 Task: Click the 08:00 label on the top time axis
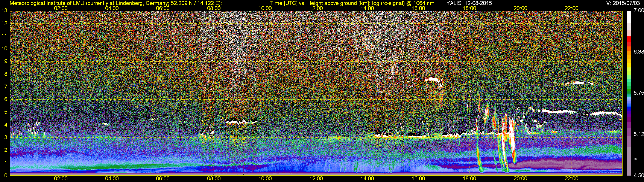(x=214, y=8)
